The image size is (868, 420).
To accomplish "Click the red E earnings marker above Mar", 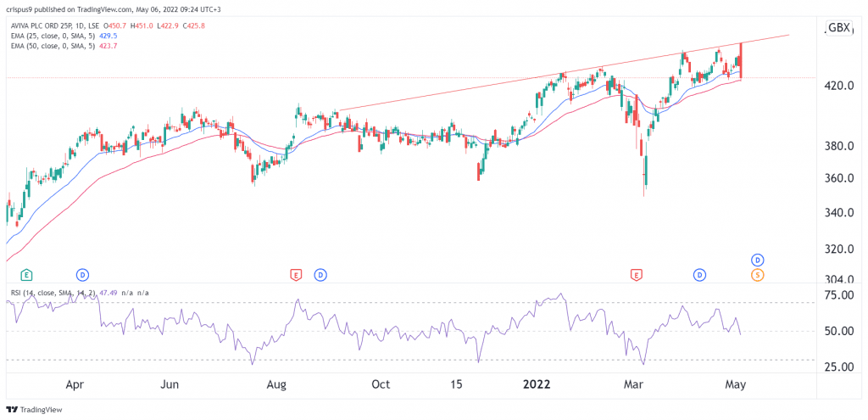I will coord(637,274).
